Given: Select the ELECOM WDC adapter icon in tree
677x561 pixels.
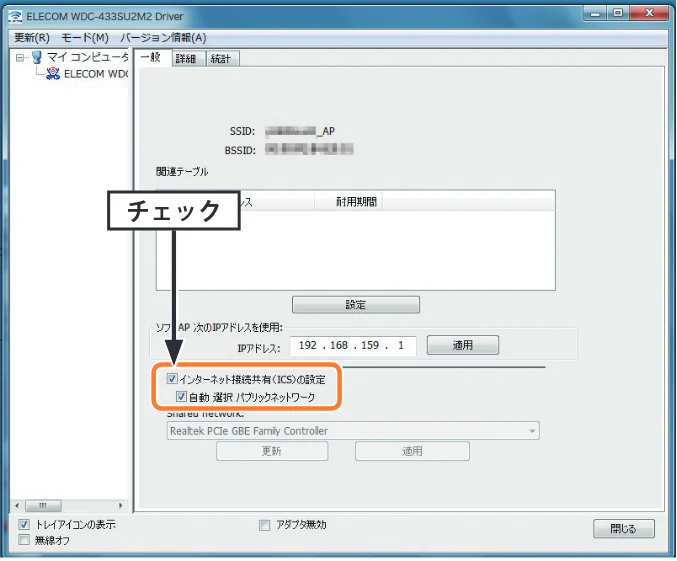Looking at the screenshot, I should (x=53, y=73).
